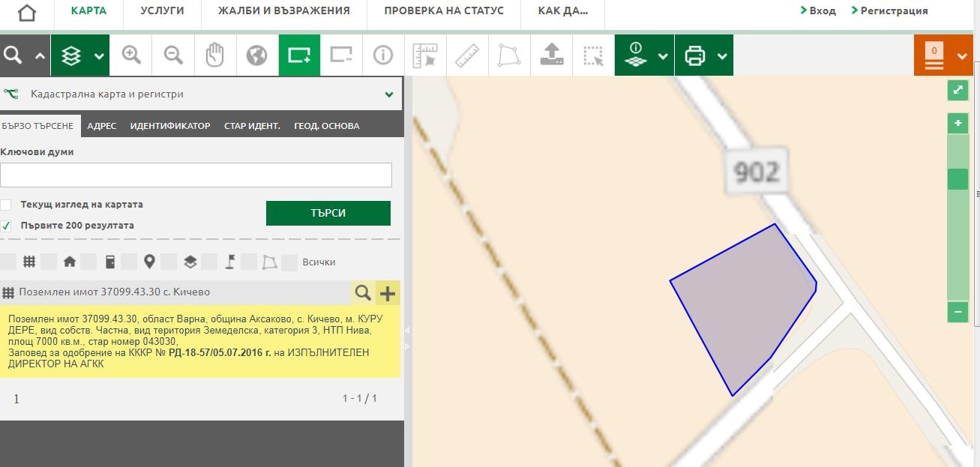Activate the pan hand tool

[215, 55]
